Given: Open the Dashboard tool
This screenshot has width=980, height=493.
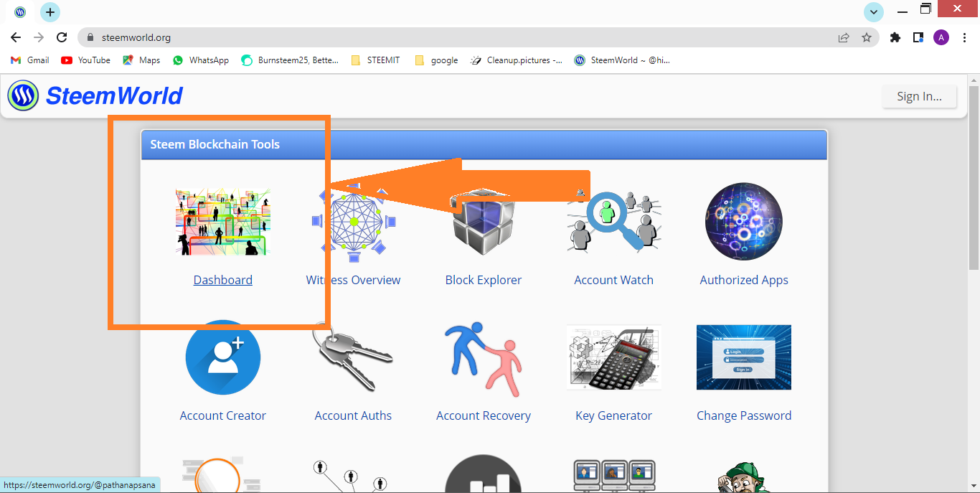Looking at the screenshot, I should tap(222, 279).
